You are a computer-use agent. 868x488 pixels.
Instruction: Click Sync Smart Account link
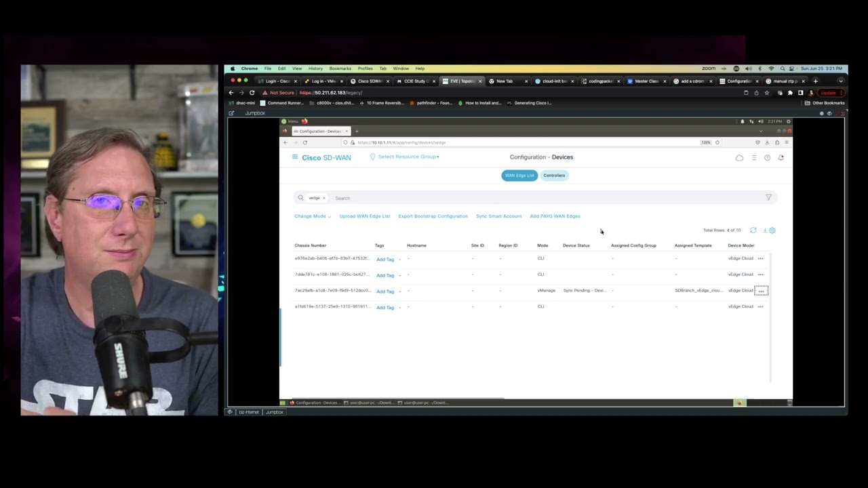pos(499,216)
